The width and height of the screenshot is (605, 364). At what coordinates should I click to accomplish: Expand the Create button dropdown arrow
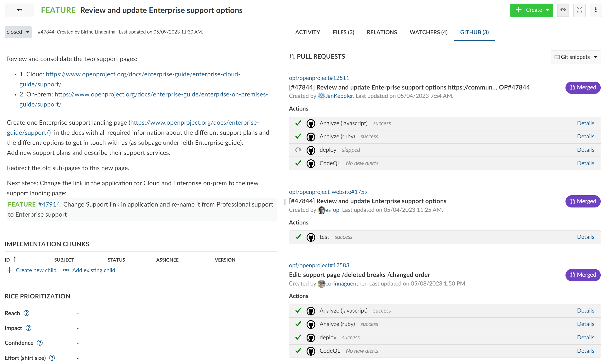point(548,10)
